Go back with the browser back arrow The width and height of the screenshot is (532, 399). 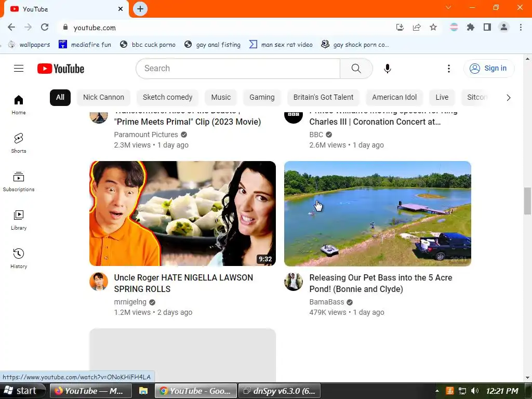pyautogui.click(x=11, y=27)
